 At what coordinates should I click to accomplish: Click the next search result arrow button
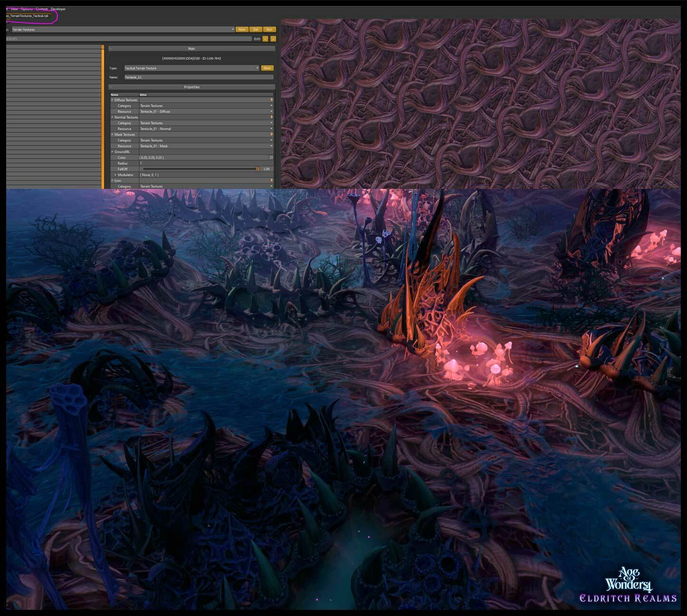[x=273, y=39]
